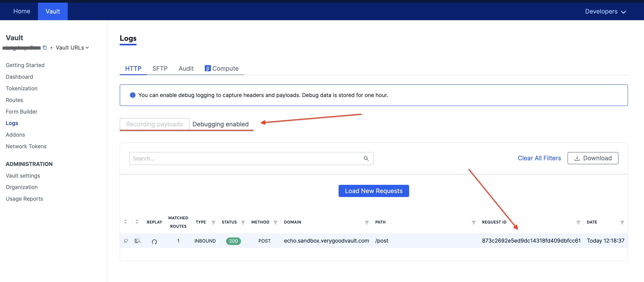Image resolution: width=644 pixels, height=282 pixels.
Task: Sort using the first column sort arrows
Action: (x=125, y=222)
